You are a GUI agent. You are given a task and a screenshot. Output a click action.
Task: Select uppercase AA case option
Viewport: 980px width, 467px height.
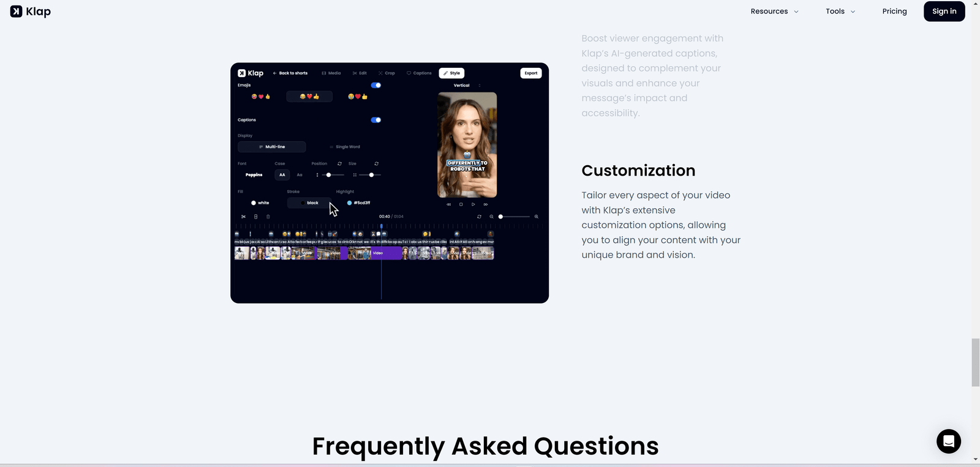(282, 175)
